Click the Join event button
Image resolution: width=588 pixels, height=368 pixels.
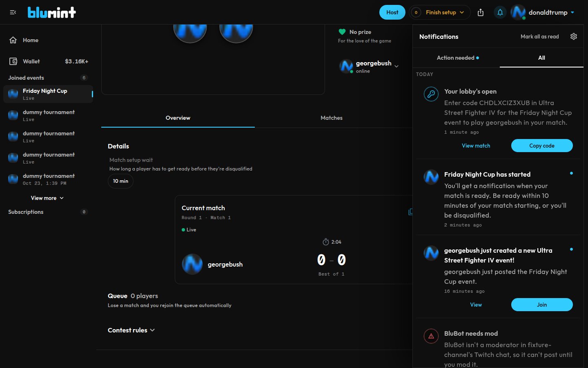point(542,305)
